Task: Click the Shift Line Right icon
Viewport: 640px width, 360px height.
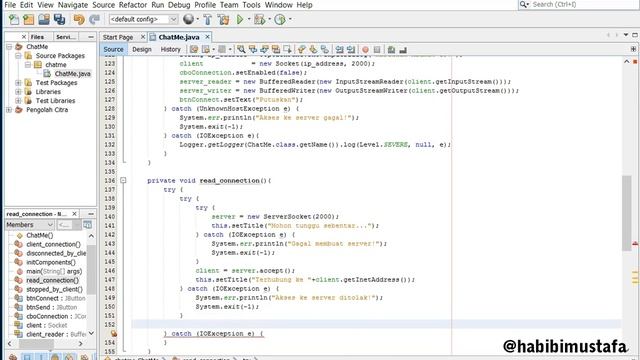Action: [351, 49]
